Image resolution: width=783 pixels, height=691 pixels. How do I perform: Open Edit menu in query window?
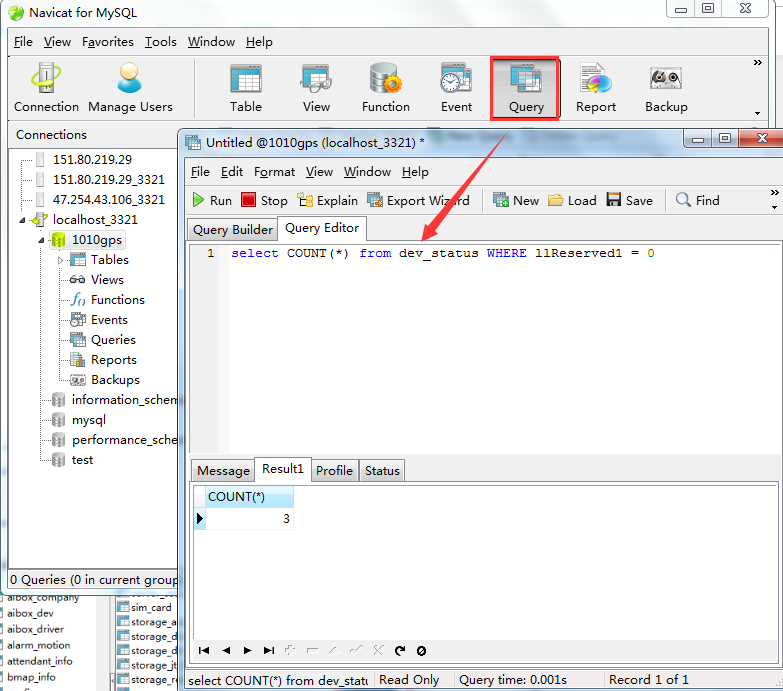tap(232, 172)
